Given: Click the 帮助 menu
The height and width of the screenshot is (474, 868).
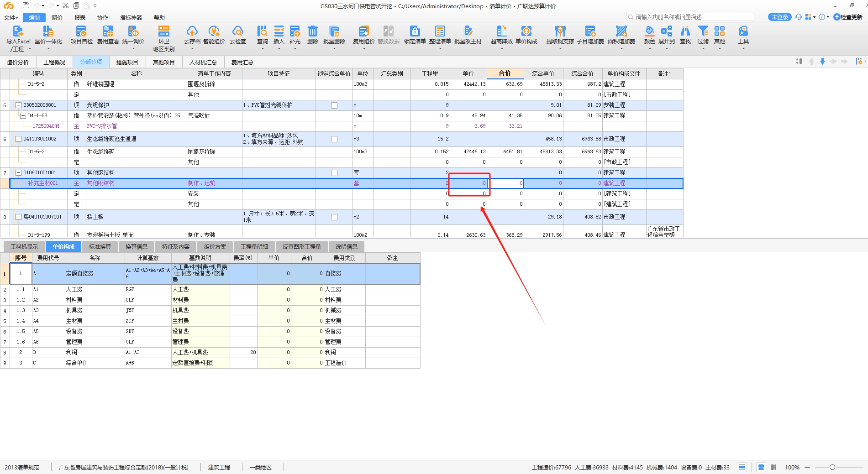Looking at the screenshot, I should tap(159, 17).
